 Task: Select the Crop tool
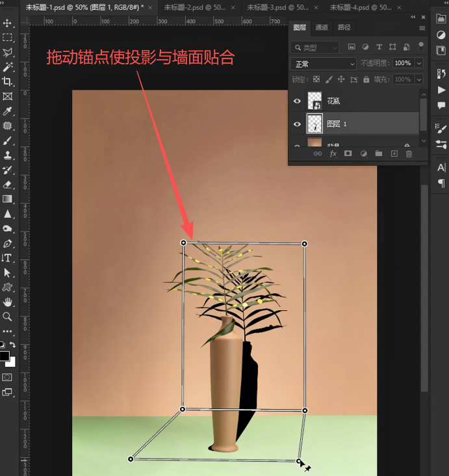click(x=7, y=81)
